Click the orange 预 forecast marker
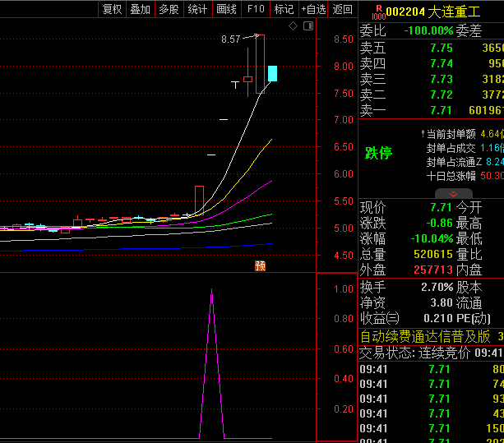Screen dimensions: 504x443 261,265
